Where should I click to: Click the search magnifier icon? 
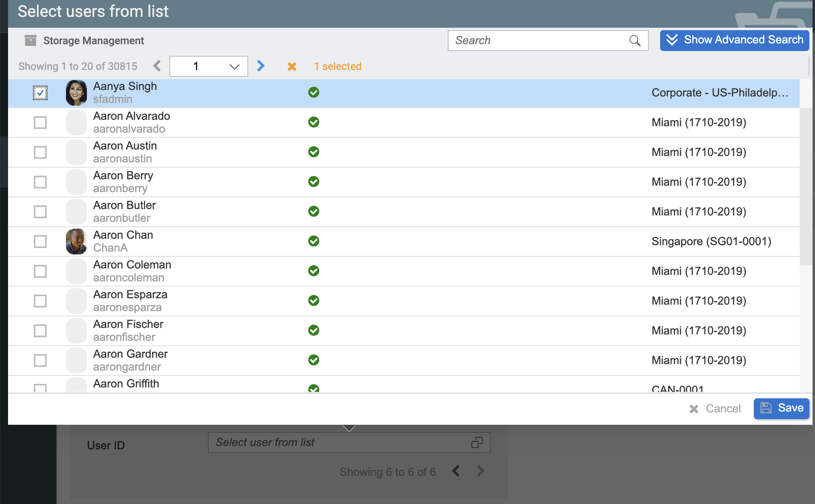[635, 40]
